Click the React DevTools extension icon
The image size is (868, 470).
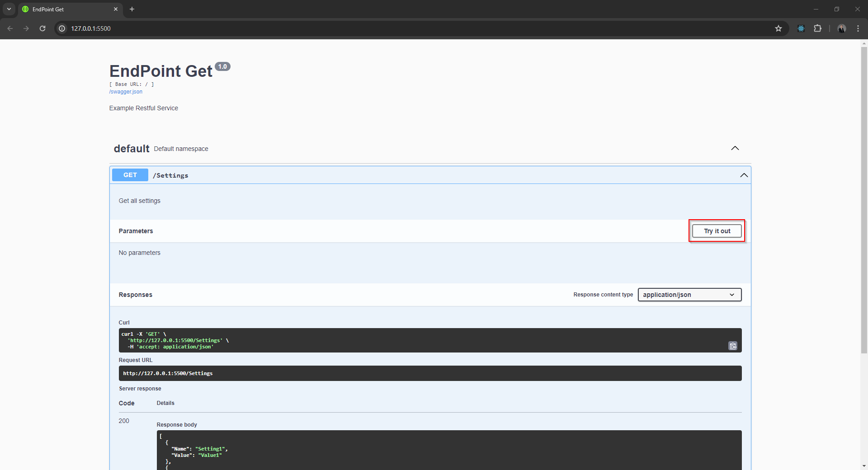tap(801, 28)
